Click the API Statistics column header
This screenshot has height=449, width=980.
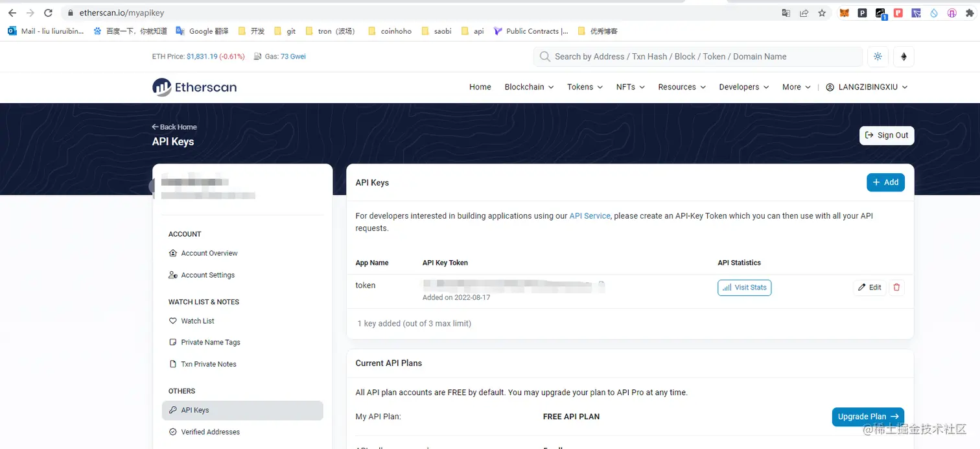coord(740,263)
